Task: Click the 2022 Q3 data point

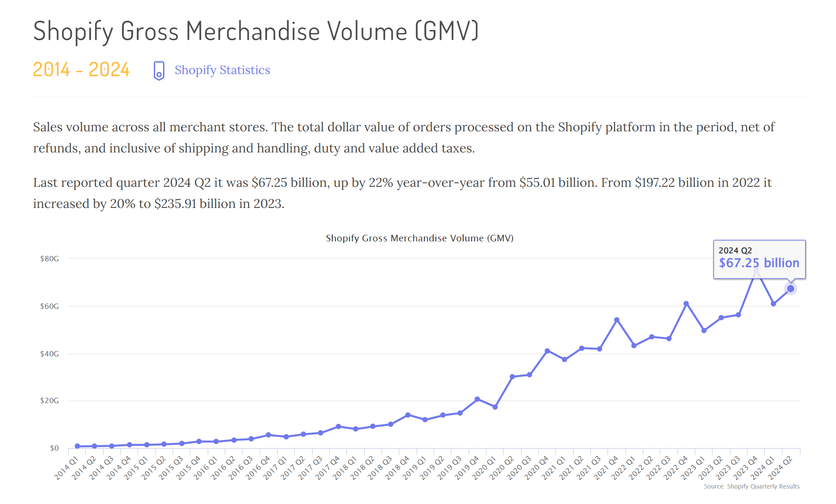Action: (669, 338)
